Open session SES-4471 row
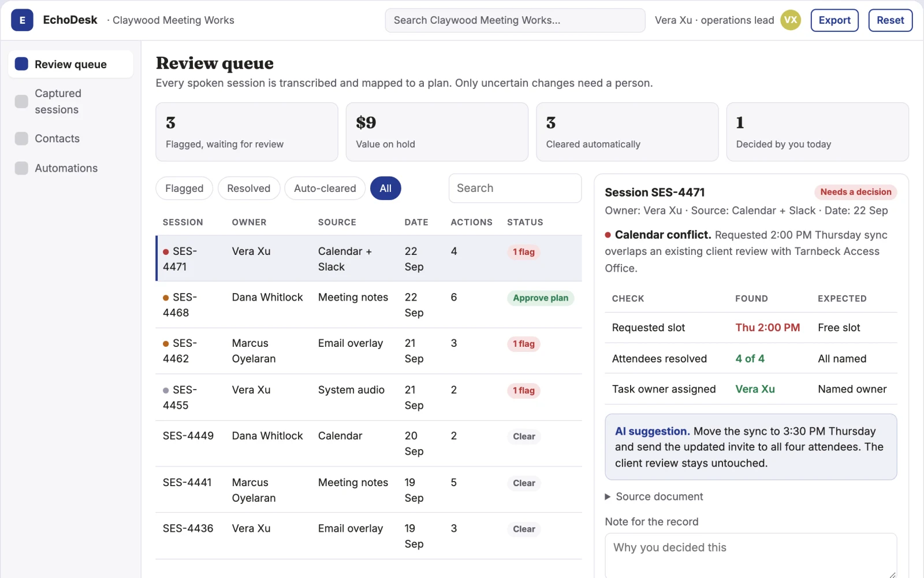The width and height of the screenshot is (924, 578). [x=368, y=258]
